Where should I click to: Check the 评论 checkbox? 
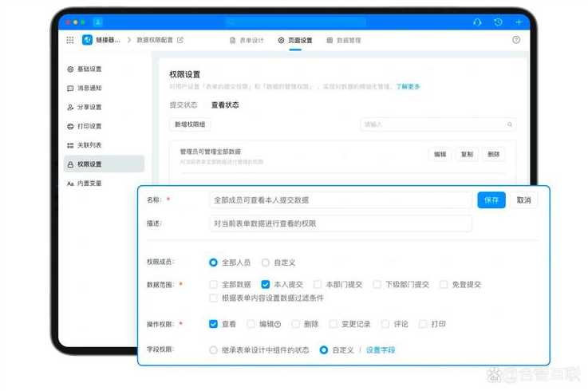coord(385,324)
